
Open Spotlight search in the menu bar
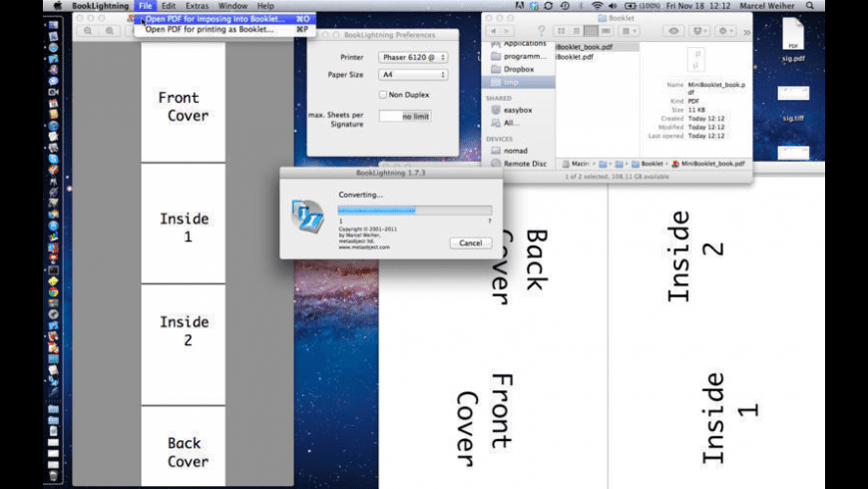pos(810,6)
